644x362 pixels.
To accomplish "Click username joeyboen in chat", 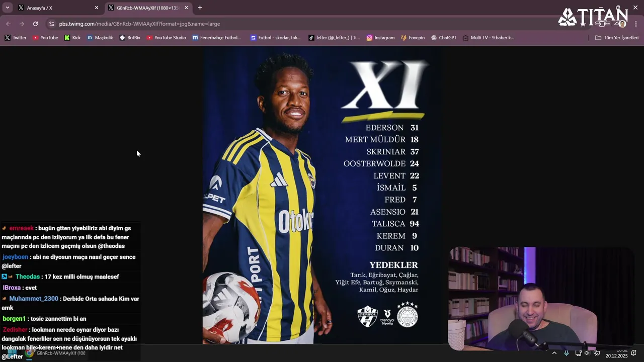I will pos(15,257).
